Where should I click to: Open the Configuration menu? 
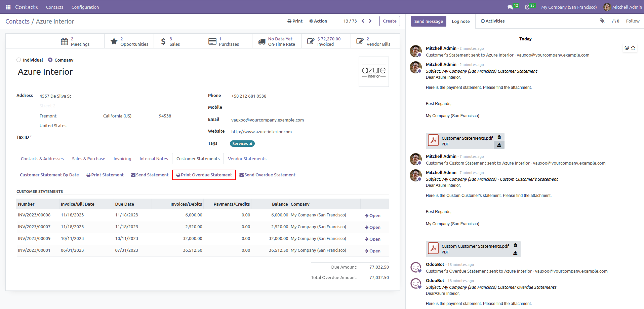(85, 7)
